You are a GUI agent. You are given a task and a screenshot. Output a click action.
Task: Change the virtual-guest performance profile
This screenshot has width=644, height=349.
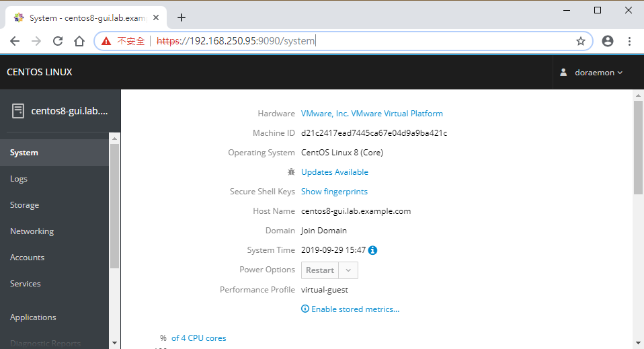(325, 290)
